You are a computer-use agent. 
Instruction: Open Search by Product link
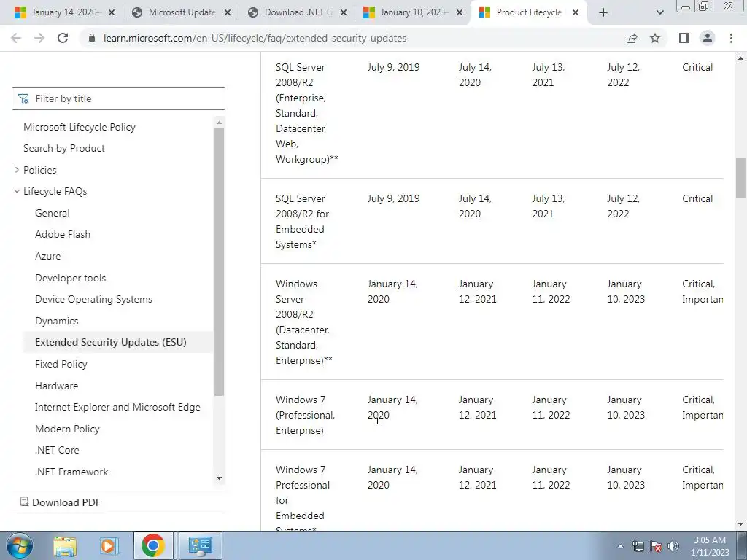tap(64, 148)
